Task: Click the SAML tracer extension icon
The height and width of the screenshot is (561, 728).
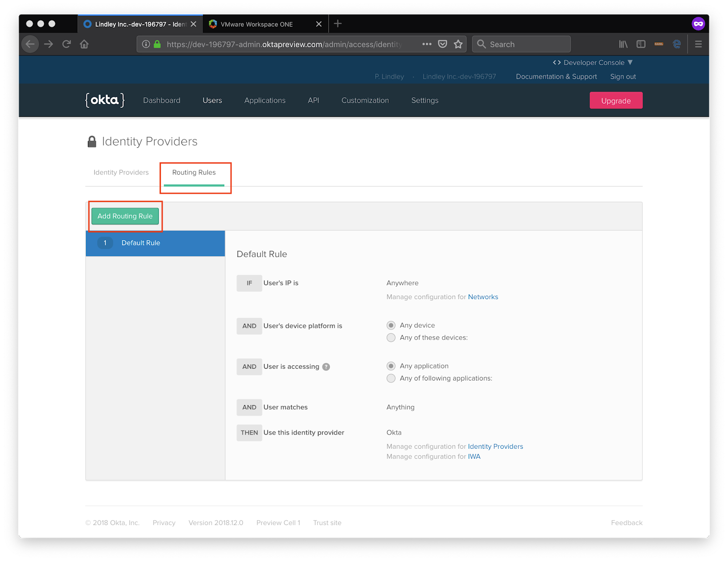Action: (x=659, y=44)
